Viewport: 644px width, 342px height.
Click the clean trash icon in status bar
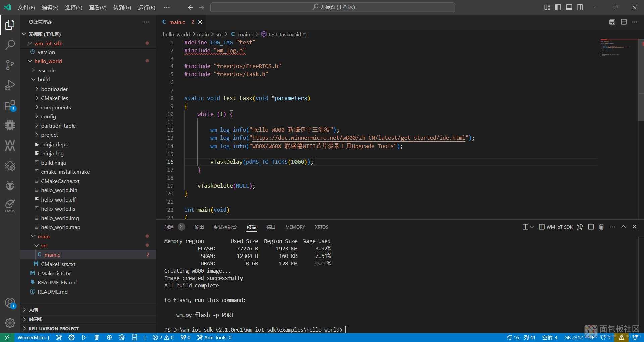tap(97, 337)
